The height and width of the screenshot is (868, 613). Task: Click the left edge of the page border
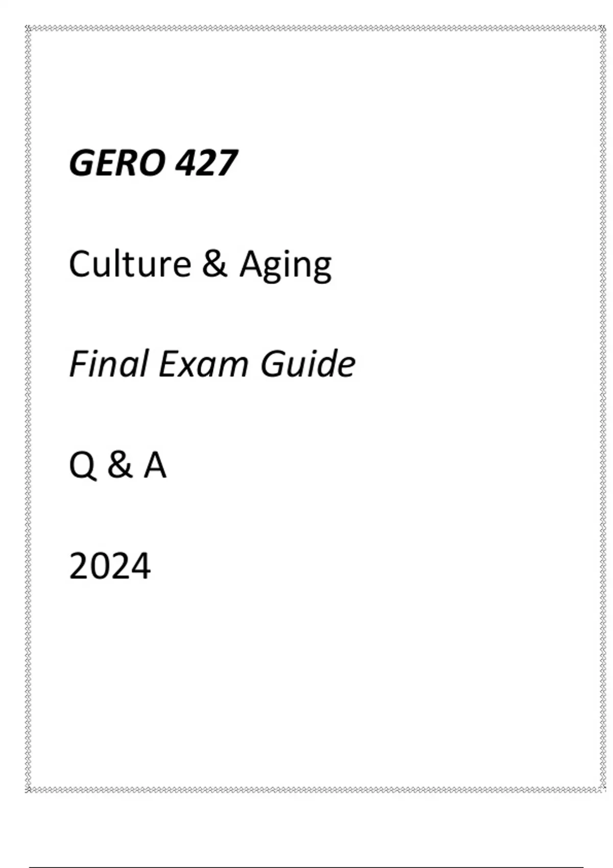(28, 408)
